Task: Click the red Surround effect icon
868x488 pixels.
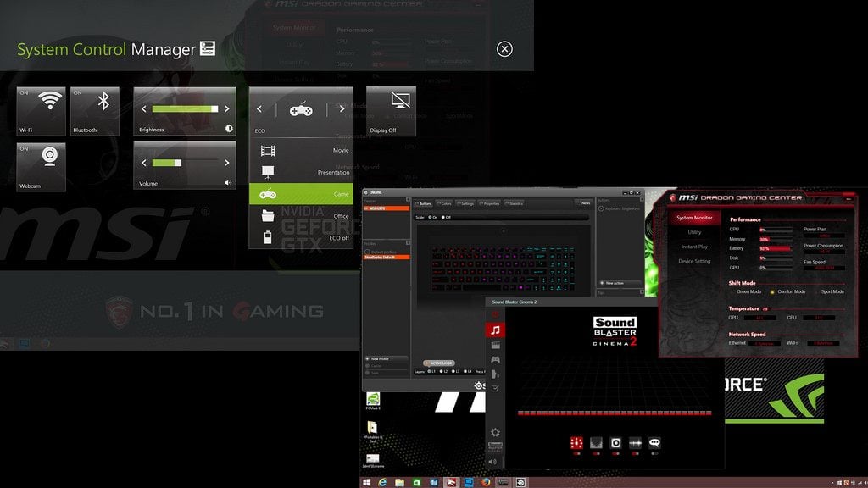Action: 576,442
